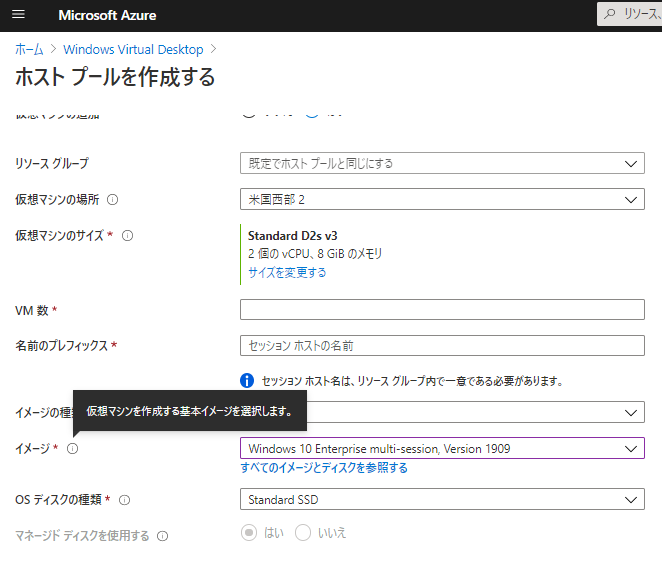The width and height of the screenshot is (662, 567).
Task: Click the ホスト プールを作成する page title
Action: tap(115, 77)
